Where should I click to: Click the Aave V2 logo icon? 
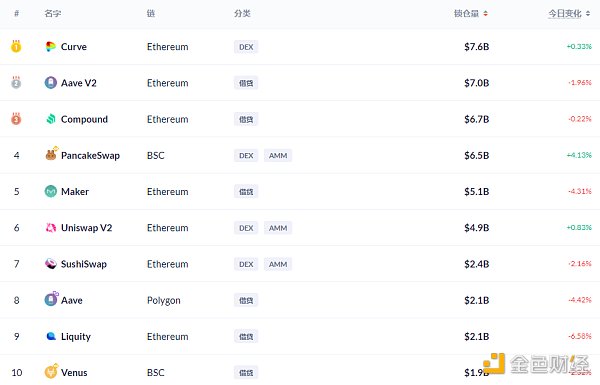[x=51, y=83]
